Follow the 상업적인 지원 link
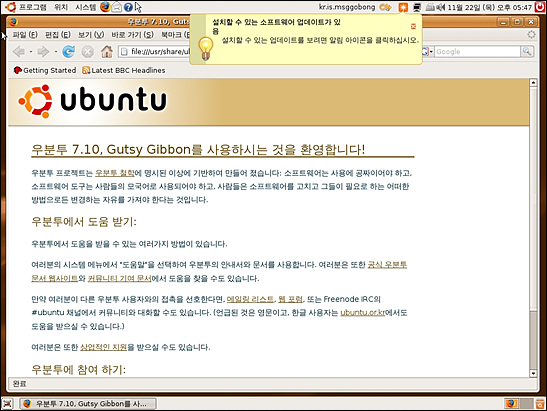This screenshot has height=411, width=547. point(104,347)
